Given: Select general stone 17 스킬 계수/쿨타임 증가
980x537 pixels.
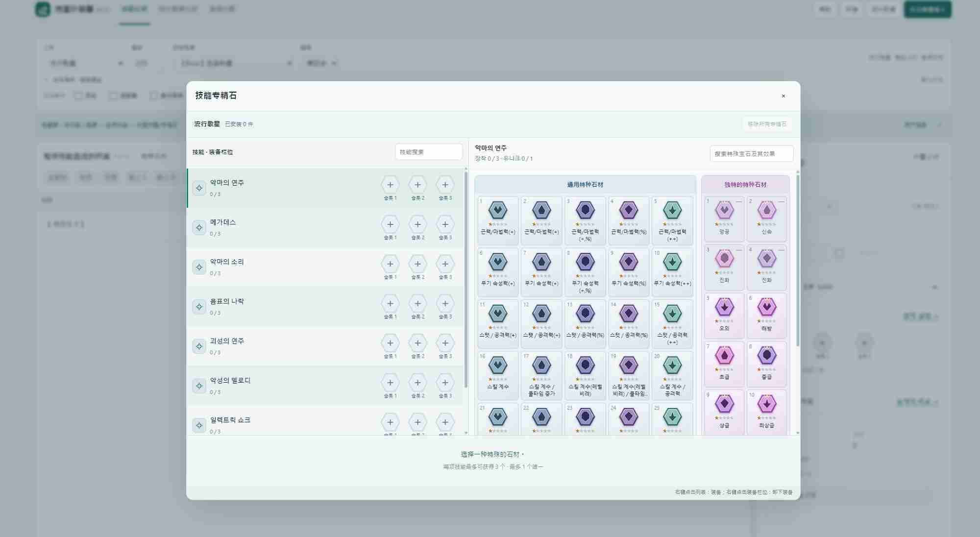Looking at the screenshot, I should [541, 375].
